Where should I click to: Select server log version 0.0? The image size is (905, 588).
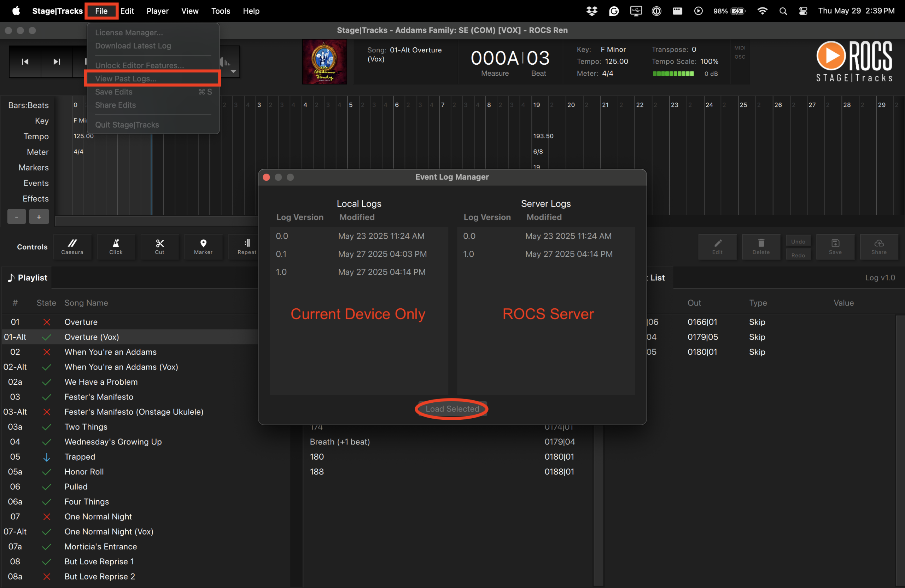(x=546, y=236)
